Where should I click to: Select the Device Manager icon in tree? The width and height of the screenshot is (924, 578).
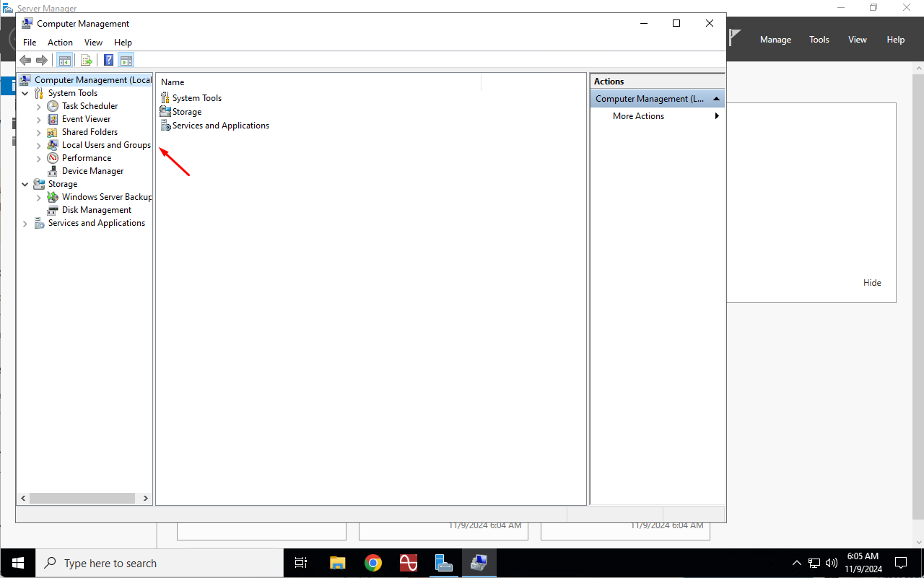click(53, 171)
